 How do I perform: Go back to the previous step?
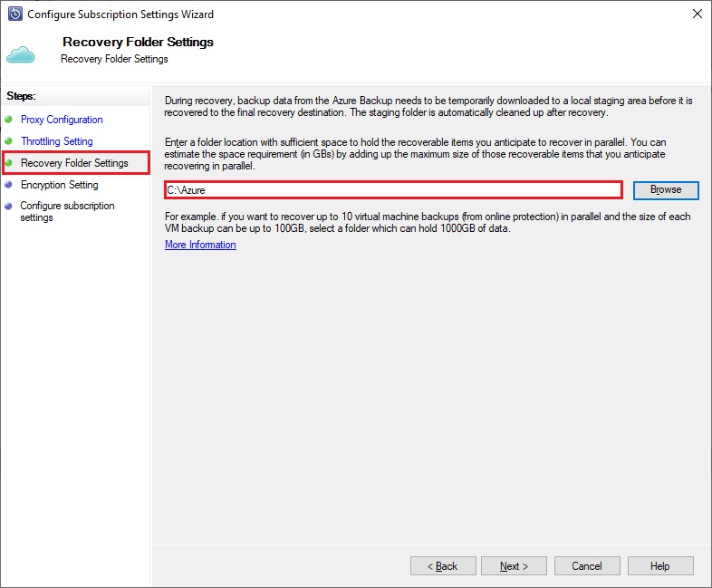(x=443, y=565)
